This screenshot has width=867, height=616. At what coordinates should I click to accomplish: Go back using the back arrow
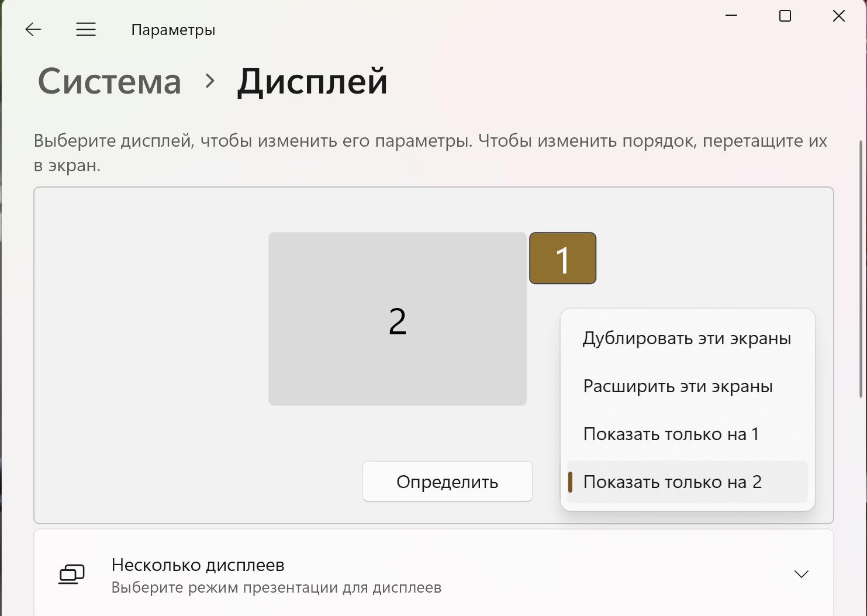pos(33,29)
